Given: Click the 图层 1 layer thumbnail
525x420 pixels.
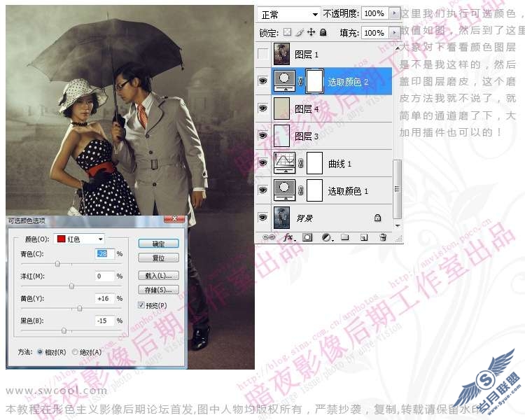Looking at the screenshot, I should (281, 54).
